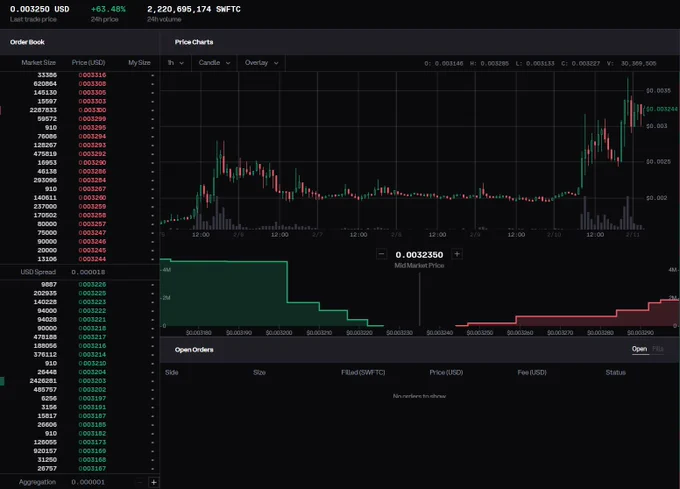Viewport: 680px width, 489px height.
Task: Click the Aggregation value 0.000001
Action: tap(88, 482)
